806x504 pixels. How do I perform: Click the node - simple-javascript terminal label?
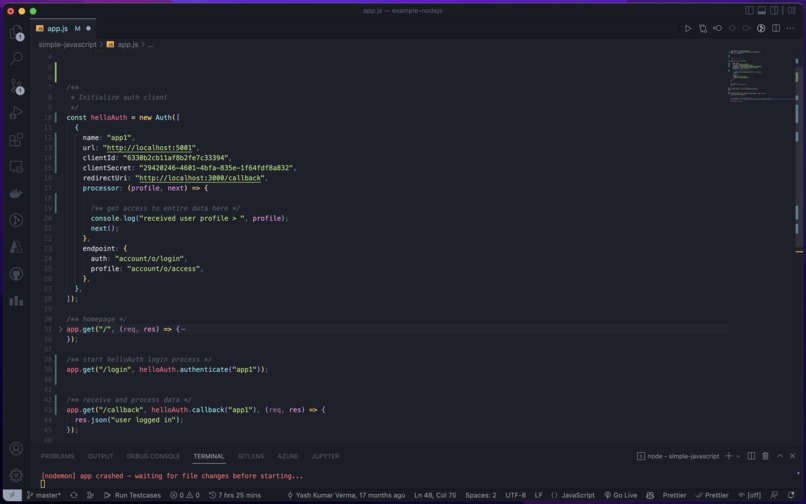point(678,456)
